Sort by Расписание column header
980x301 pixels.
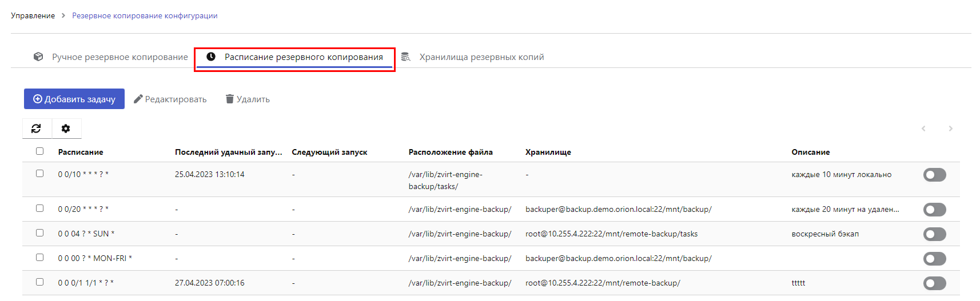81,152
